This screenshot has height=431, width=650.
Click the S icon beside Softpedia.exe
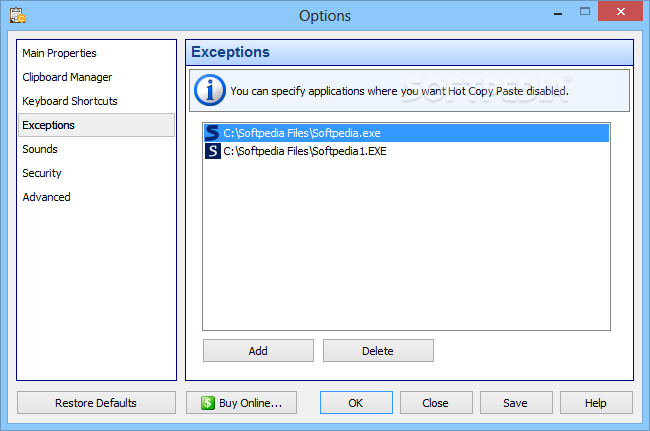pos(213,133)
